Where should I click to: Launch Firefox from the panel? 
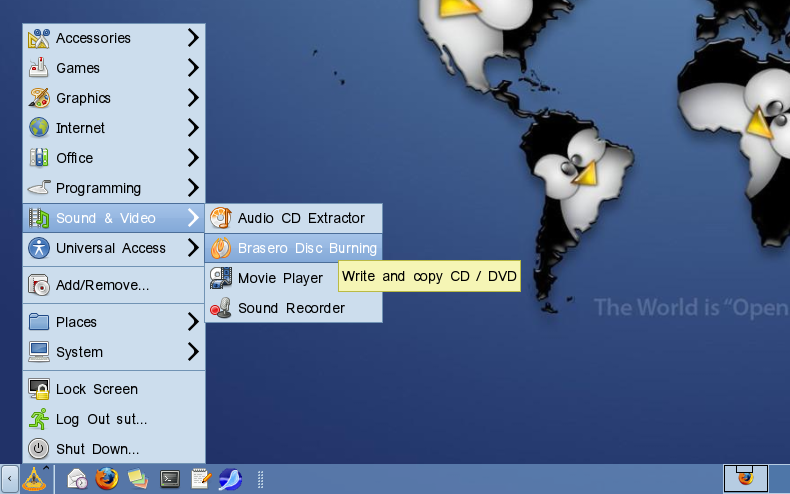(x=107, y=479)
